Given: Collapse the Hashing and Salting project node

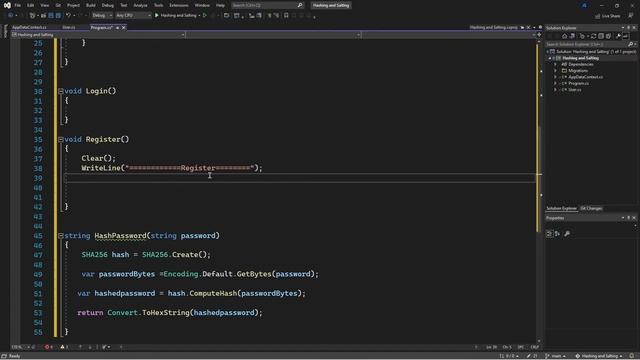Looking at the screenshot, I should click(550, 58).
